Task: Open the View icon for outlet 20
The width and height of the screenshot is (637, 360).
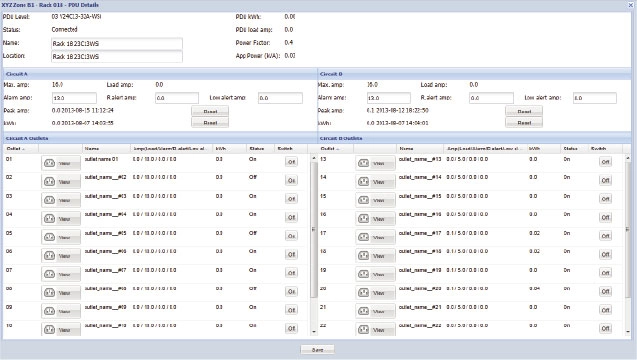Action: (x=375, y=293)
